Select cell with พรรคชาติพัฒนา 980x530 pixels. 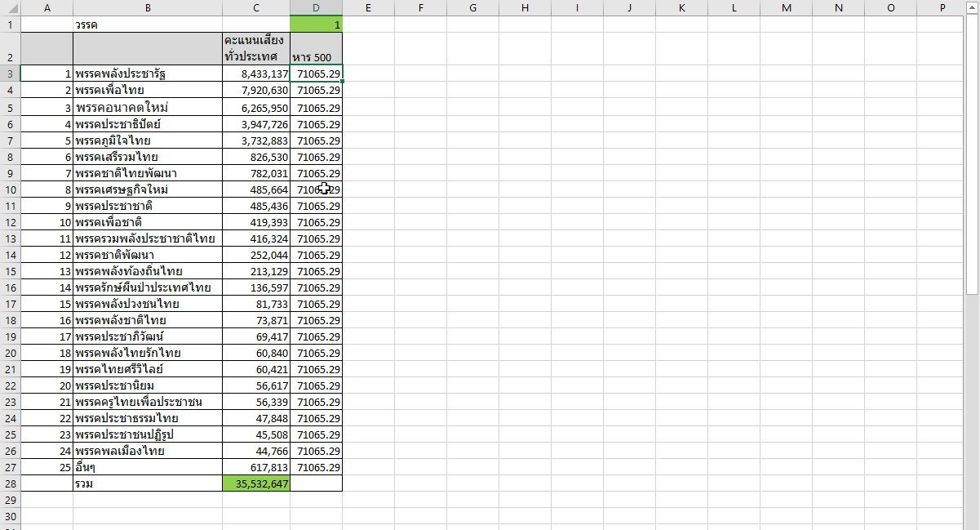148,255
